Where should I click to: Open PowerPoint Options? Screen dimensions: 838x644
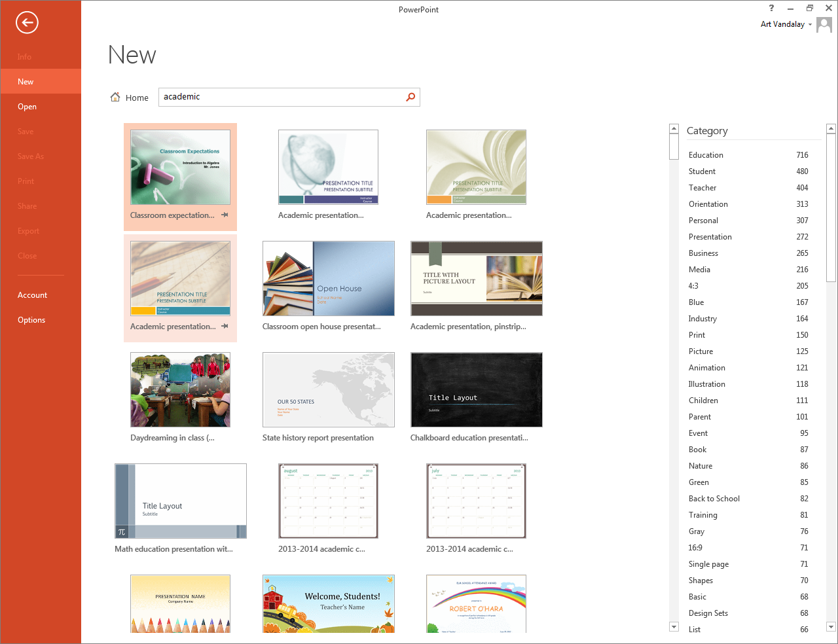[x=41, y=320]
